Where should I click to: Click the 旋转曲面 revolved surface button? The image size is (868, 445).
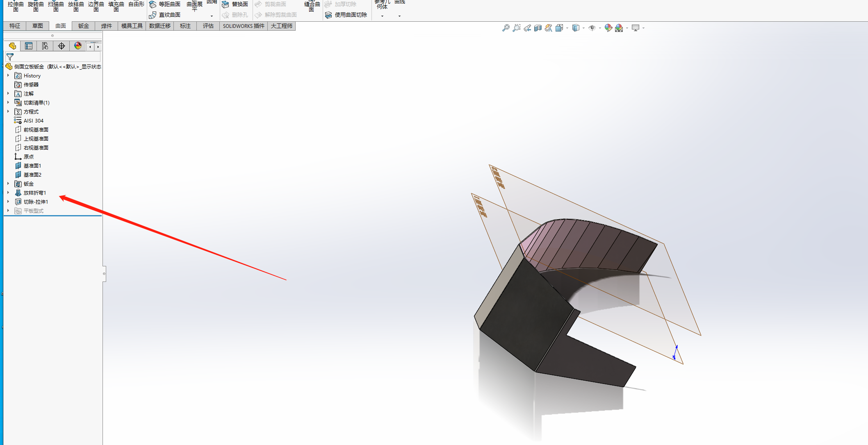[x=36, y=6]
